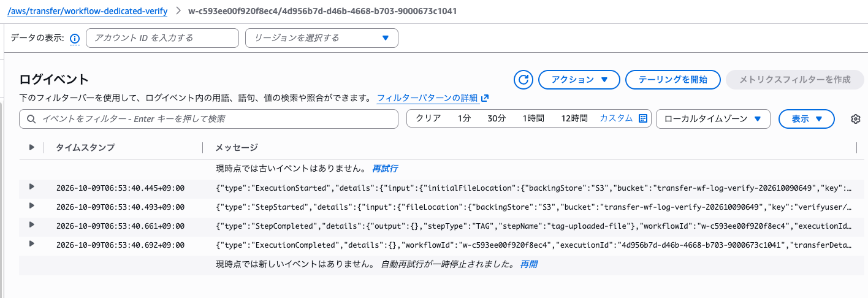Focus the イベントをフィルター search field
The image size is (868, 298).
(208, 119)
